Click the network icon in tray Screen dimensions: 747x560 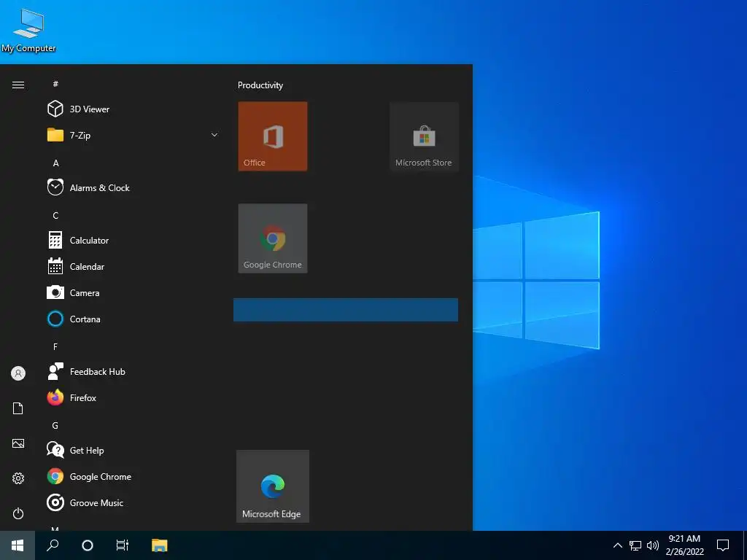point(635,545)
